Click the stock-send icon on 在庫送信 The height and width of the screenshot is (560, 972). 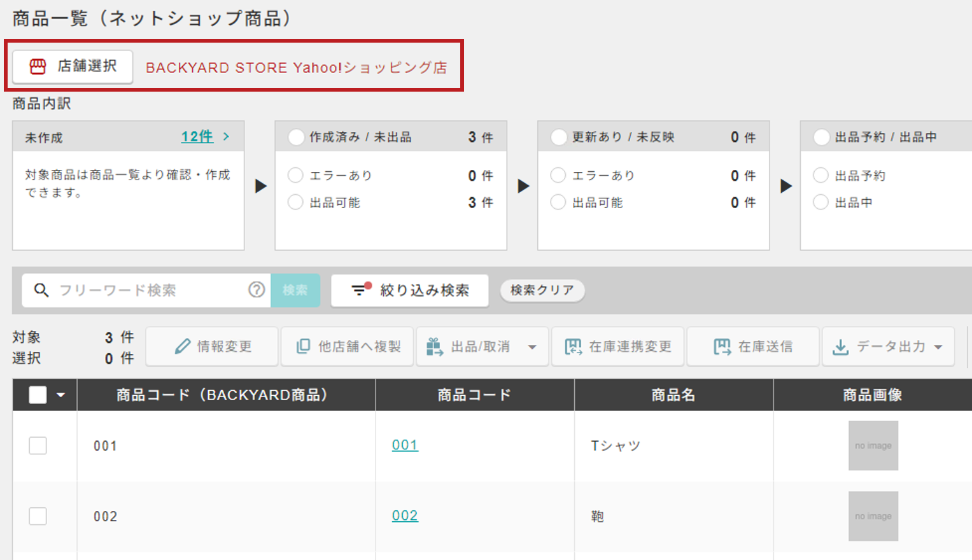point(722,347)
